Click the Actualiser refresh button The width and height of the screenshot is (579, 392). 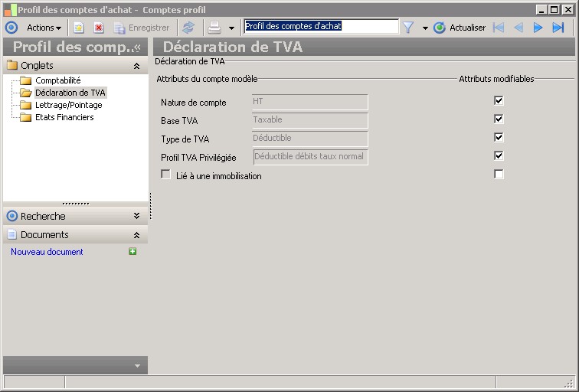pos(460,28)
